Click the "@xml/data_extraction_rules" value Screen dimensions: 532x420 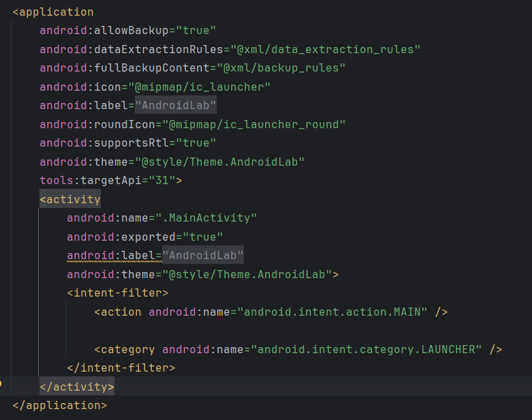pyautogui.click(x=326, y=50)
